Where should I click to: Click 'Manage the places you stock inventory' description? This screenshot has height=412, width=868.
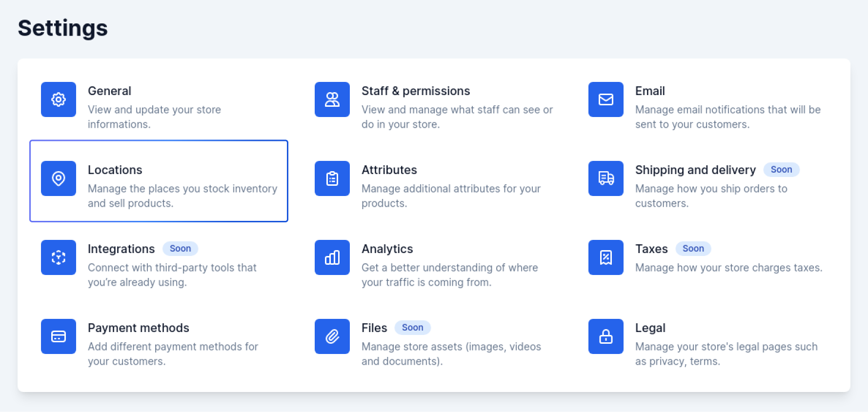click(182, 196)
